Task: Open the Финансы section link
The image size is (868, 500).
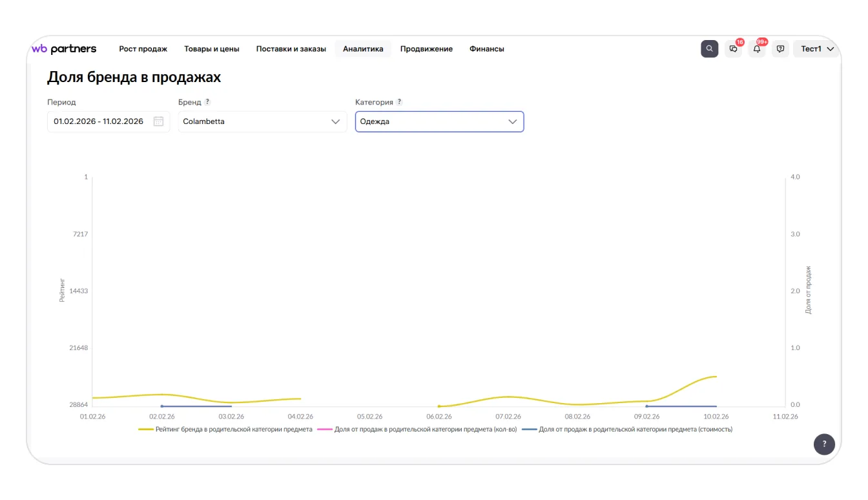Action: coord(486,49)
